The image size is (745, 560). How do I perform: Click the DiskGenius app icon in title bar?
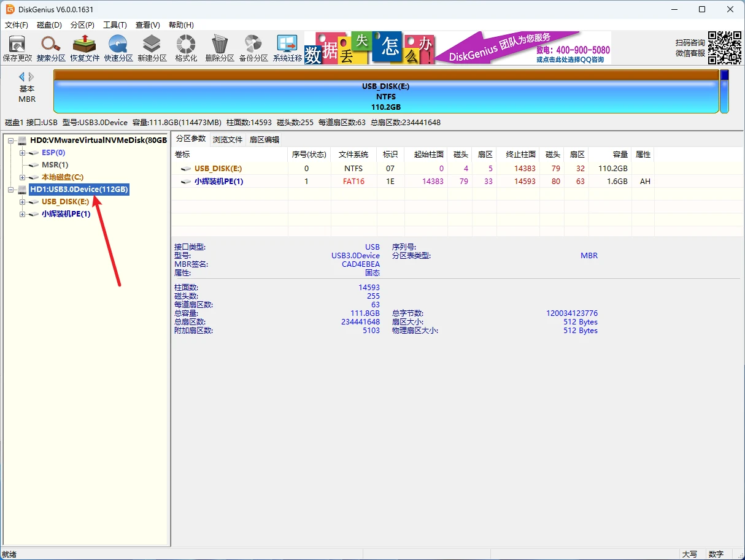pyautogui.click(x=10, y=9)
